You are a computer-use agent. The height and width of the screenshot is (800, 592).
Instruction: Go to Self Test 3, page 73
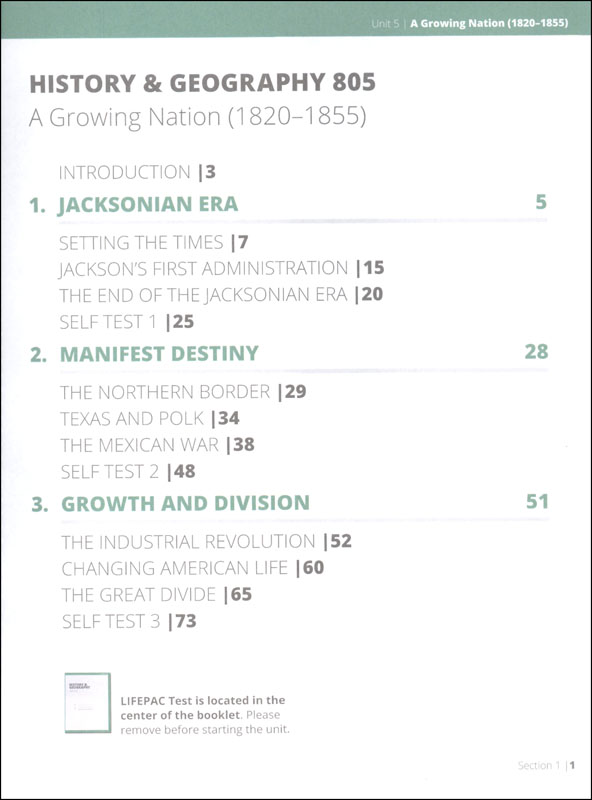click(129, 621)
